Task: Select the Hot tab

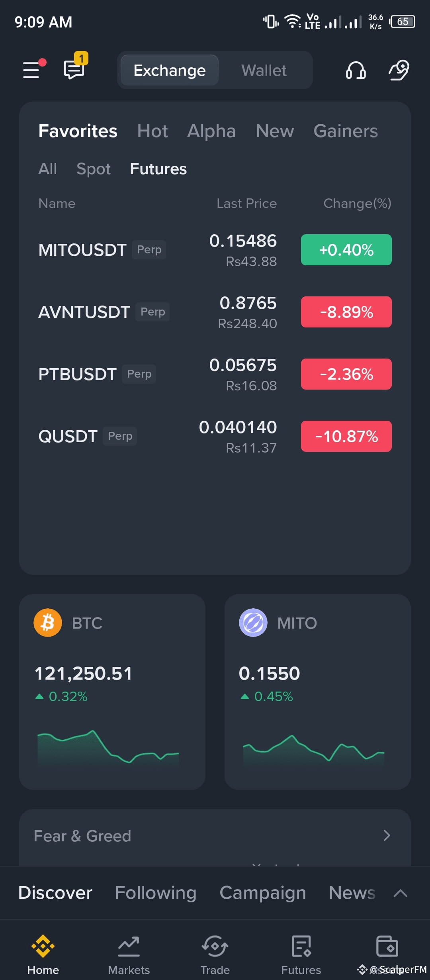Action: point(152,131)
